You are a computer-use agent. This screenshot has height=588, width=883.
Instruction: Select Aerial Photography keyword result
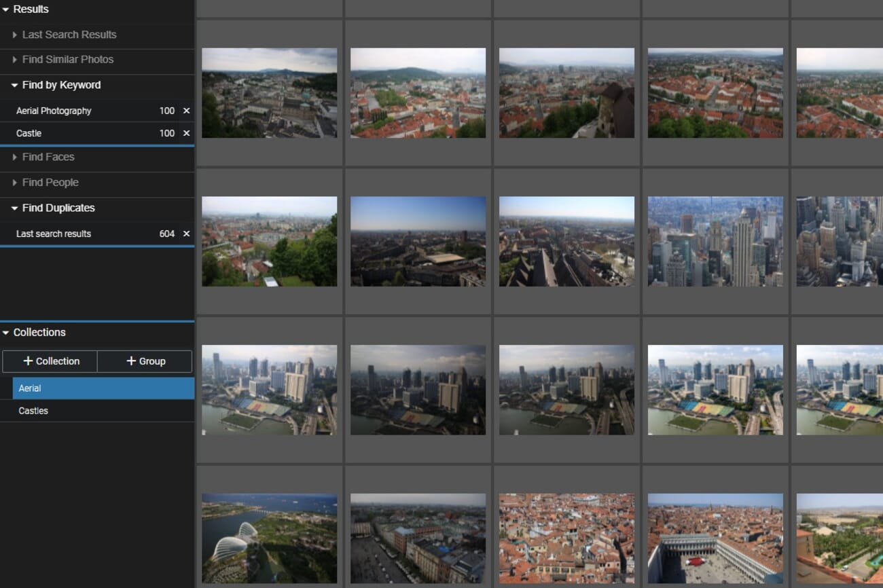pos(54,111)
